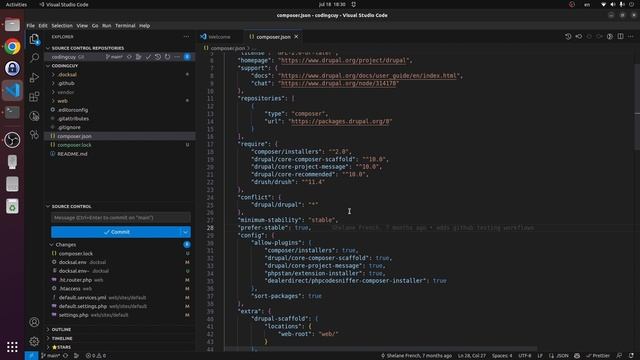
Task: Follow the packages.drupal.org/8 URL link
Action: [x=341, y=121]
